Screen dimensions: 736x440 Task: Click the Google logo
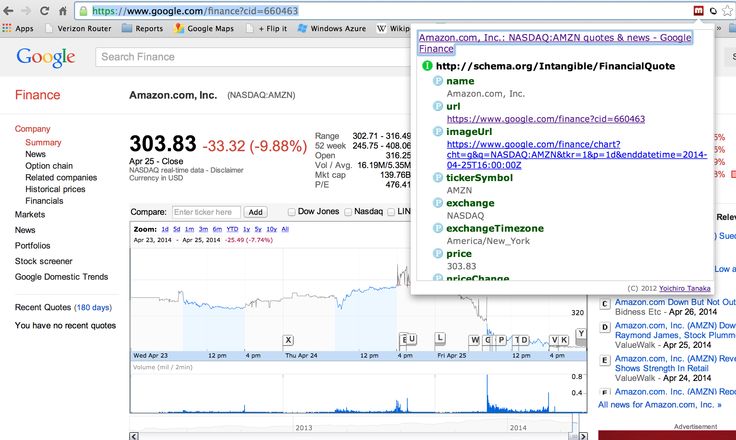click(x=45, y=57)
